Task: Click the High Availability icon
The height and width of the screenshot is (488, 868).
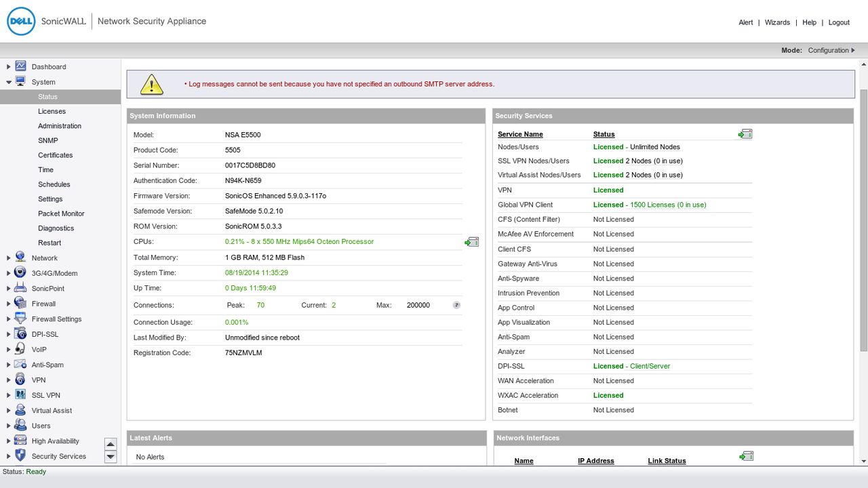Action: (20, 441)
